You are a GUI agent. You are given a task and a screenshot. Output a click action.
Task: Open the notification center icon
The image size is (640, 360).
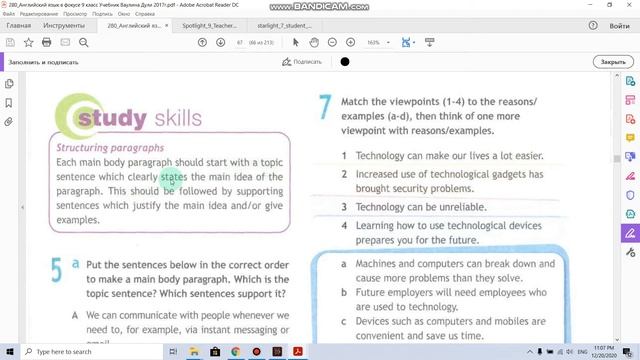pyautogui.click(x=627, y=351)
